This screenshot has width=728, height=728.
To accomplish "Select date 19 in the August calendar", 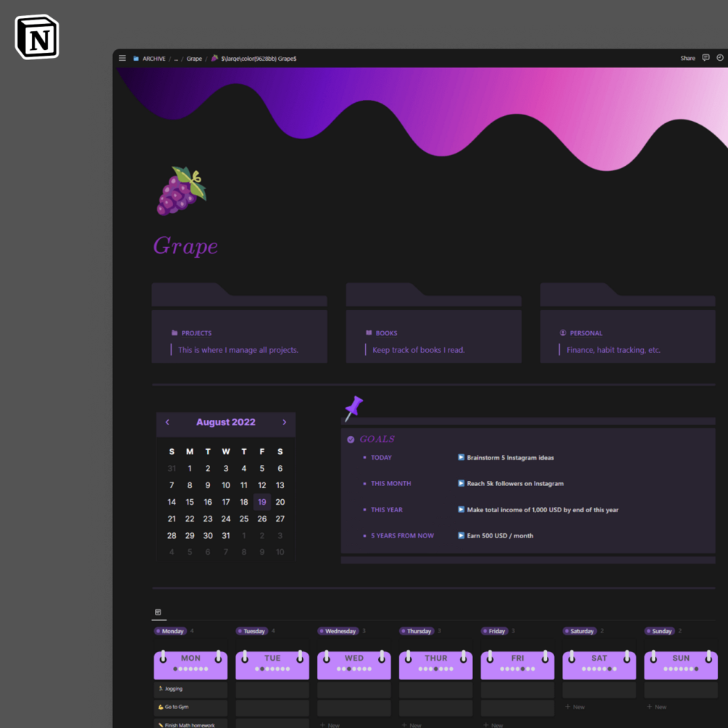I will (x=262, y=501).
